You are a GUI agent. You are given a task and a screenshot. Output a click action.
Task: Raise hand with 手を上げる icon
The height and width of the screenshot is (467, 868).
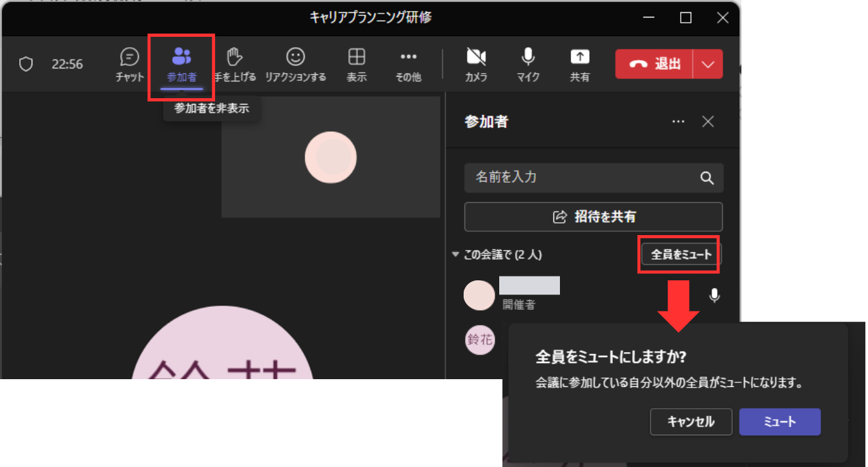234,58
